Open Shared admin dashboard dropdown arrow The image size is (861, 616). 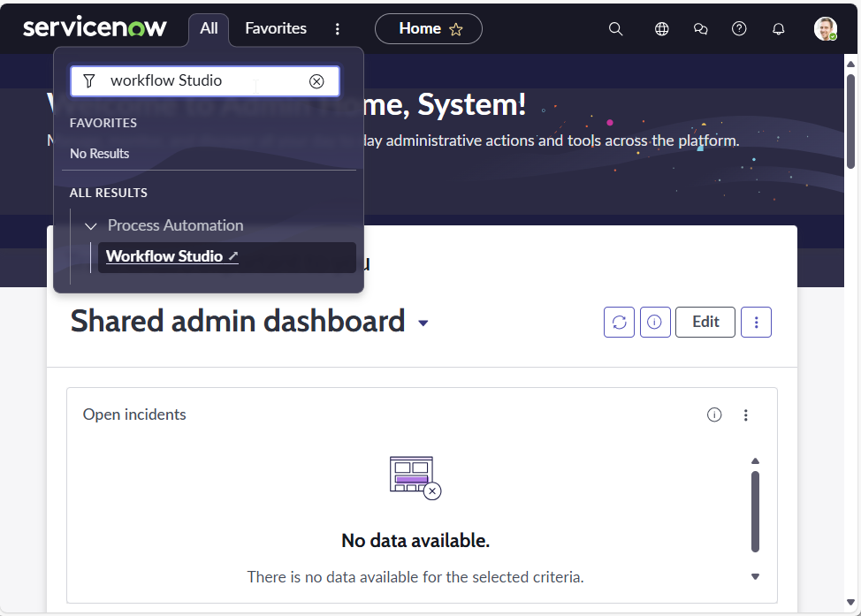pos(423,323)
